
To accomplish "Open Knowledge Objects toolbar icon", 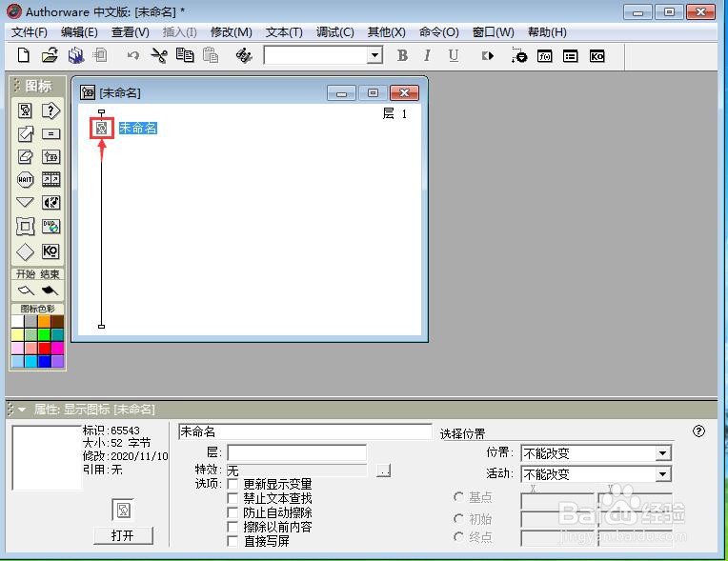I will coord(597,56).
